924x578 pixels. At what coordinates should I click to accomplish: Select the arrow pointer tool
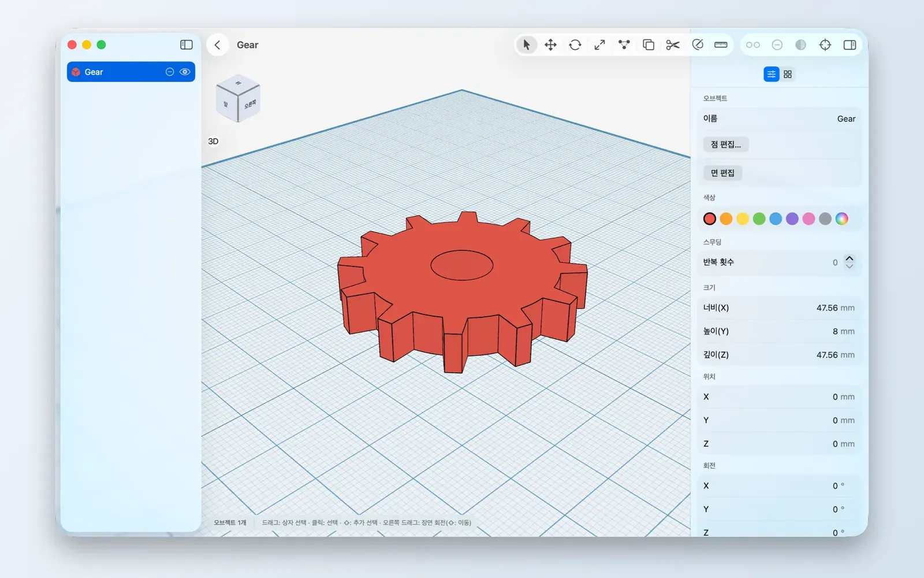(x=526, y=45)
